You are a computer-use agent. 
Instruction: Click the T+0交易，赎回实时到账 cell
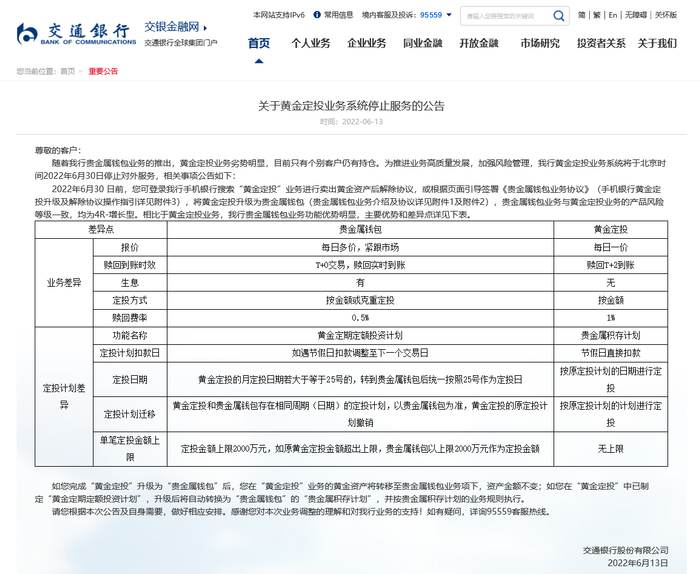(x=360, y=265)
